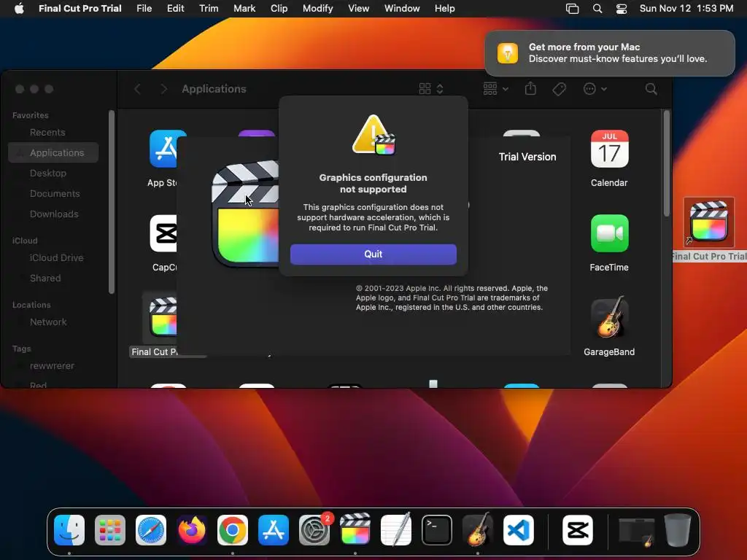The width and height of the screenshot is (747, 560).
Task: Open the File menu
Action: (x=144, y=8)
